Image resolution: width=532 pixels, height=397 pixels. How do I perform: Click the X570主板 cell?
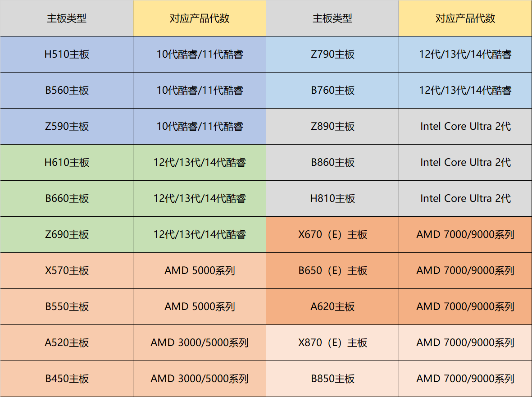[x=67, y=270]
